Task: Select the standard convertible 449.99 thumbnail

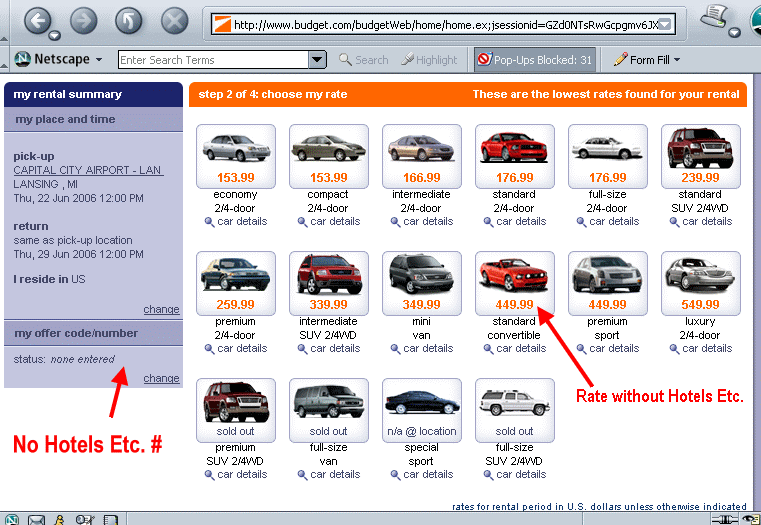Action: pos(515,283)
